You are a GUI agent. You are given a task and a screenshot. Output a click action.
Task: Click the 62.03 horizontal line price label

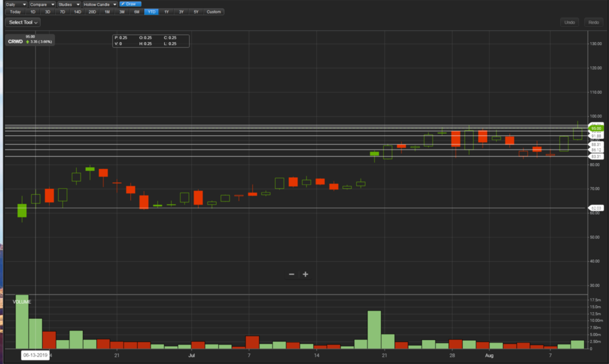click(x=596, y=208)
